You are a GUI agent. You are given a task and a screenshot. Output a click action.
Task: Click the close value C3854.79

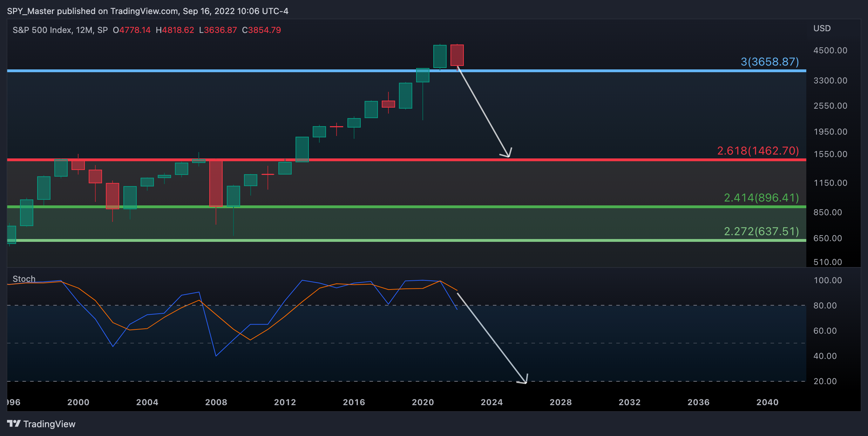pyautogui.click(x=261, y=30)
